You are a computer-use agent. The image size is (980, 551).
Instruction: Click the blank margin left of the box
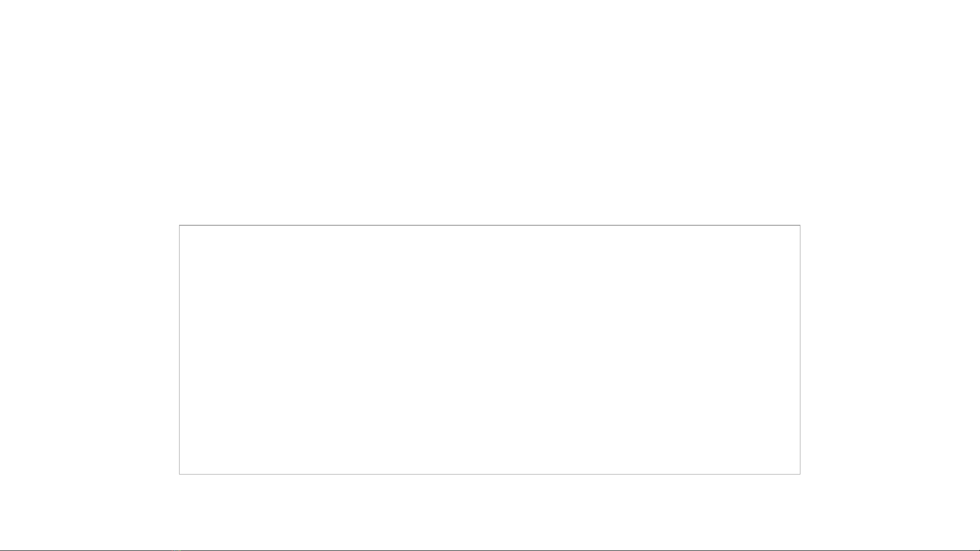pos(89,350)
